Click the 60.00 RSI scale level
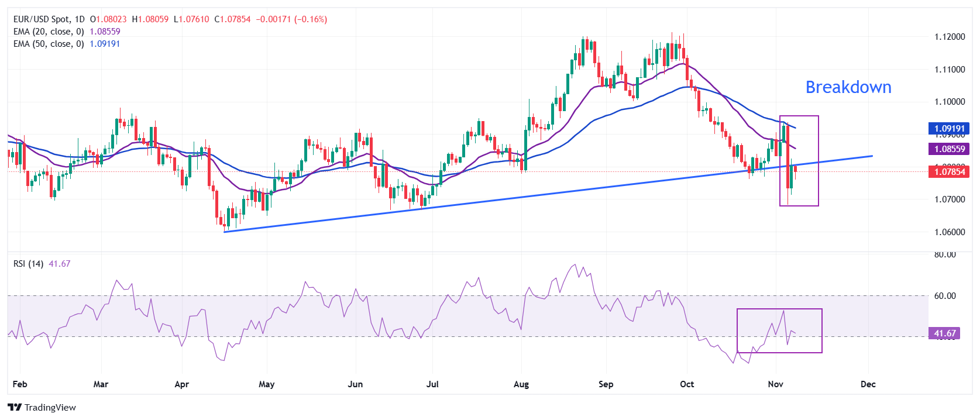This screenshot has height=420, width=980. click(944, 296)
